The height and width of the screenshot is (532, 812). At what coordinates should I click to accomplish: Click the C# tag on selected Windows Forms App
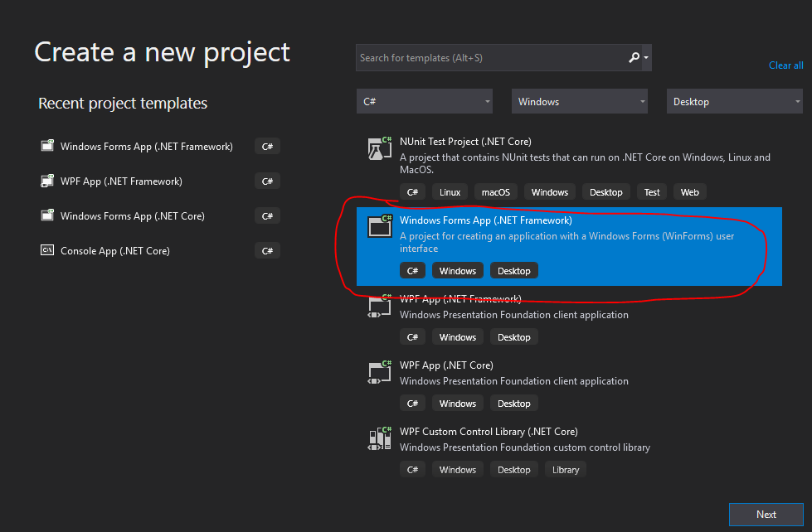(x=412, y=271)
